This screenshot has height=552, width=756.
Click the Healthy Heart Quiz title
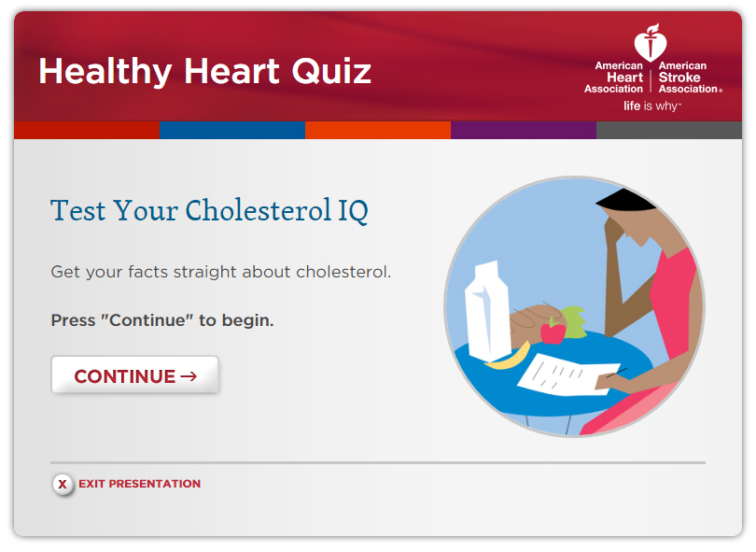click(x=205, y=71)
